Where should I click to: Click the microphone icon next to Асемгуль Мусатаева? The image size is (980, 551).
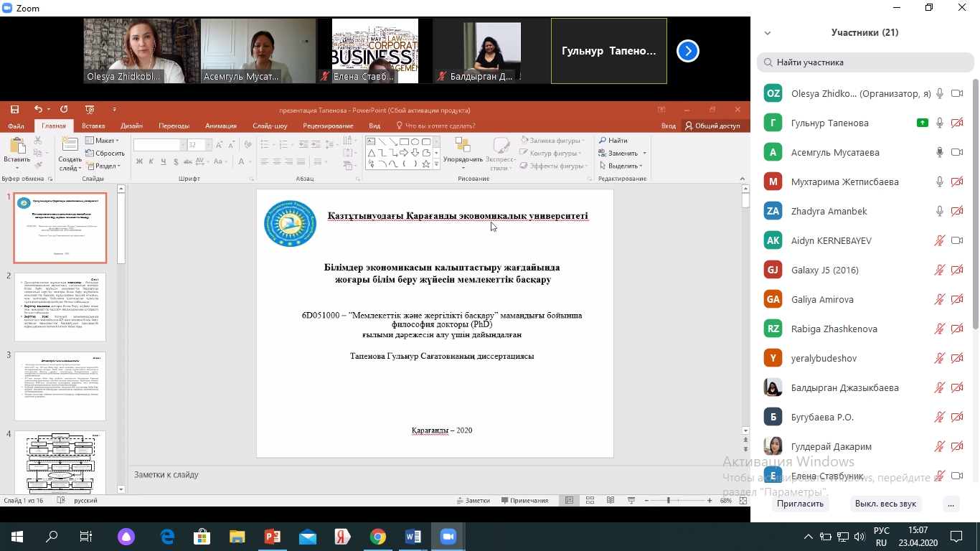tap(939, 152)
